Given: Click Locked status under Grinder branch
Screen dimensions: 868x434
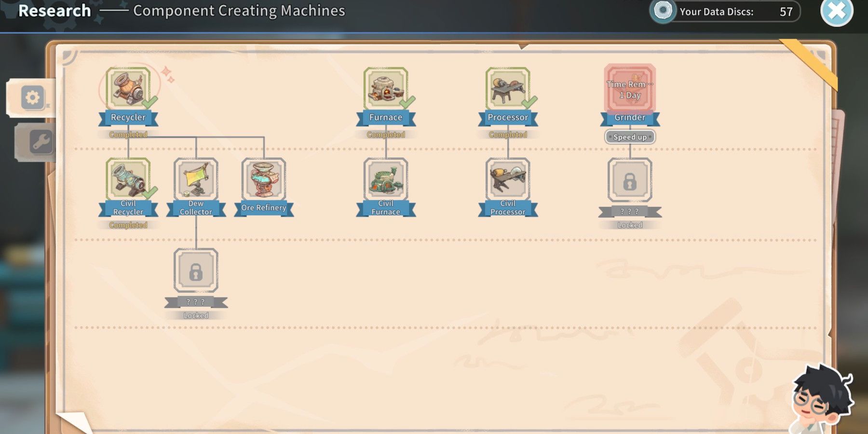Looking at the screenshot, I should (630, 225).
